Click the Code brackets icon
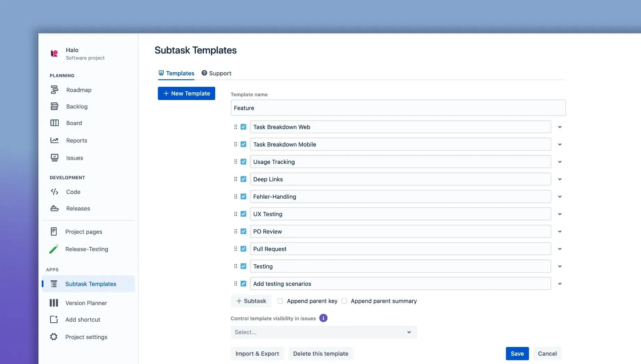 pyautogui.click(x=54, y=192)
